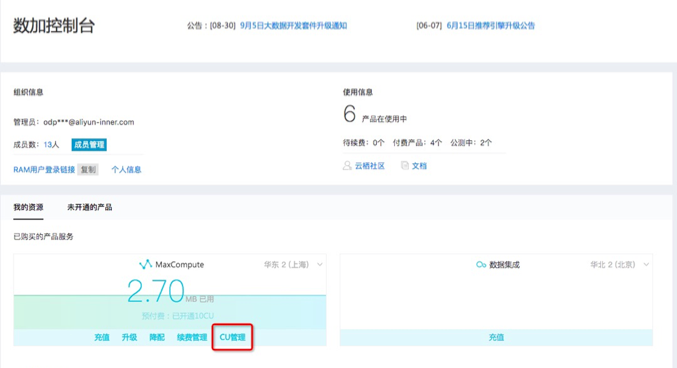Click the 2.70 MB usage value

pos(156,291)
